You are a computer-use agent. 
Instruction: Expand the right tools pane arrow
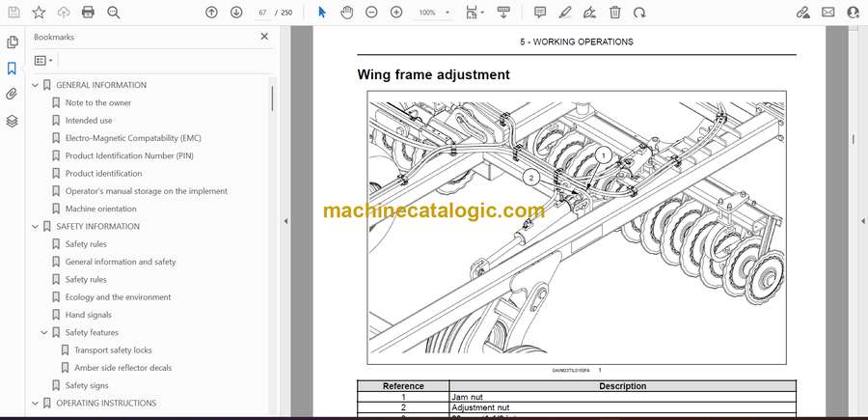tap(862, 221)
